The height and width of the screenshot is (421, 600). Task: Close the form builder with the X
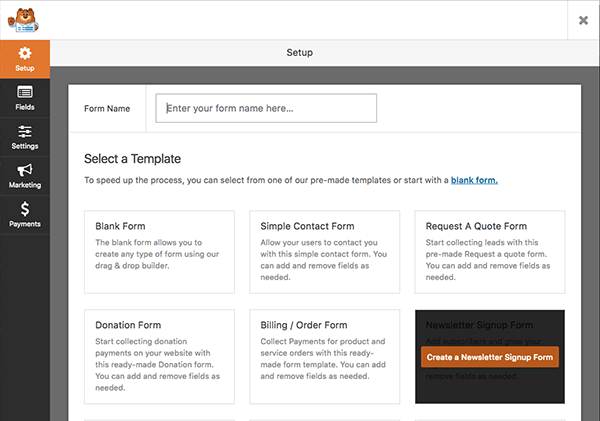click(x=583, y=20)
